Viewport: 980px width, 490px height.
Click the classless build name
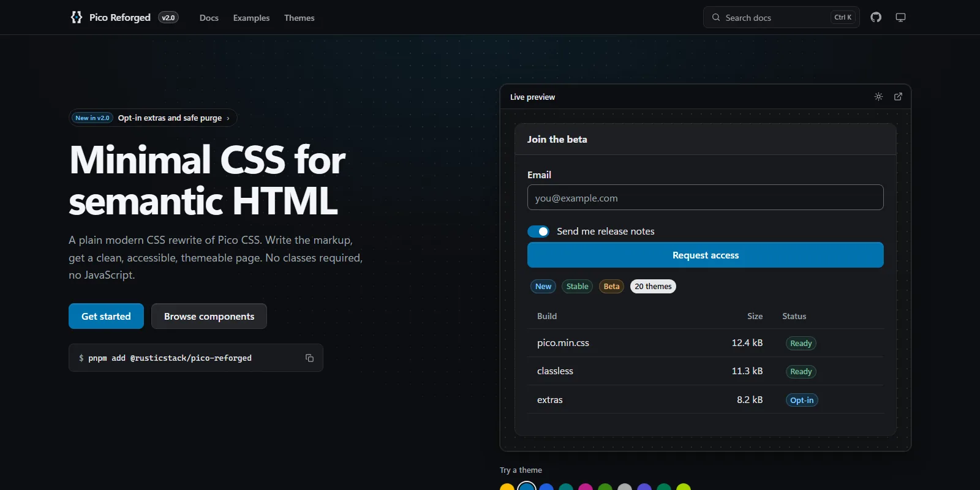pyautogui.click(x=555, y=371)
